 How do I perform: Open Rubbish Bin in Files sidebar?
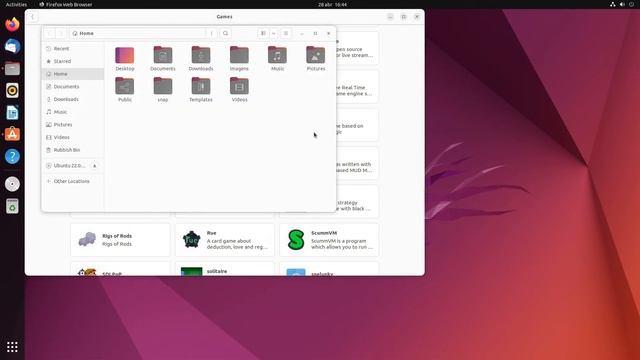tap(73, 150)
